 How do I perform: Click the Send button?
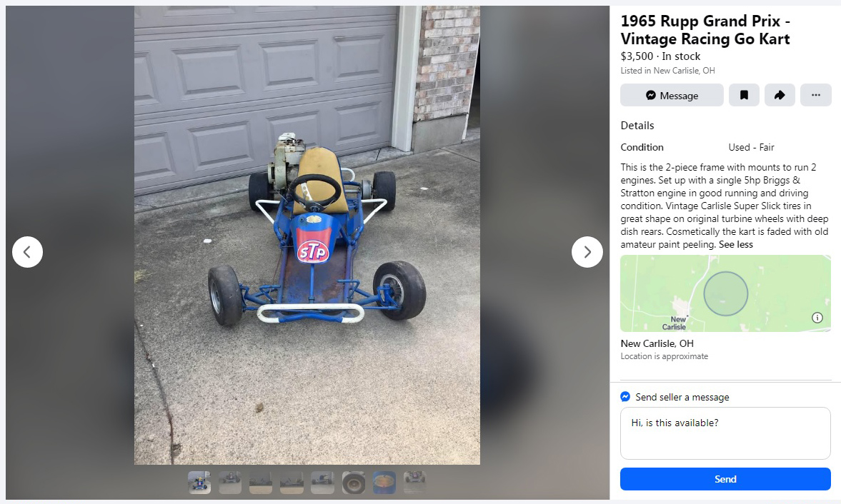pyautogui.click(x=725, y=479)
